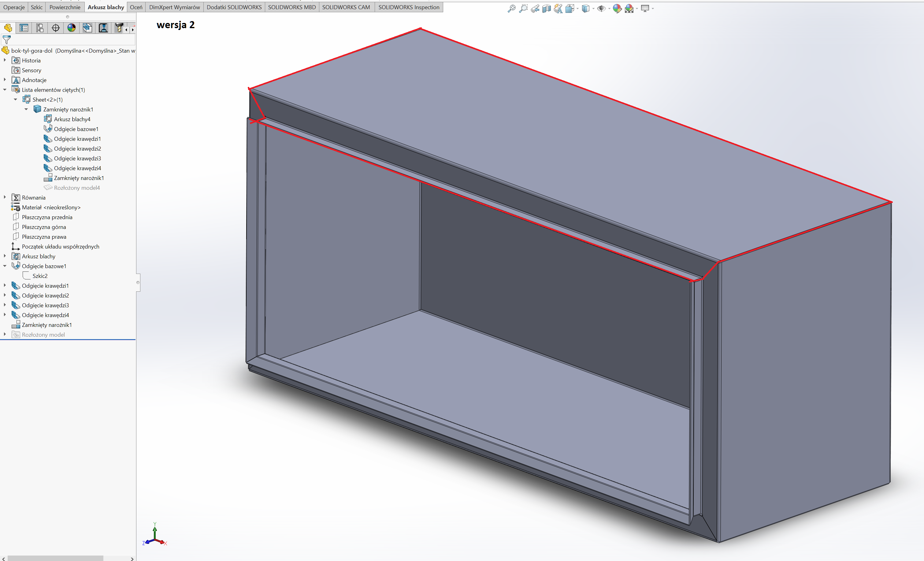Click Apply Scene icon
The image size is (924, 561).
click(x=629, y=8)
